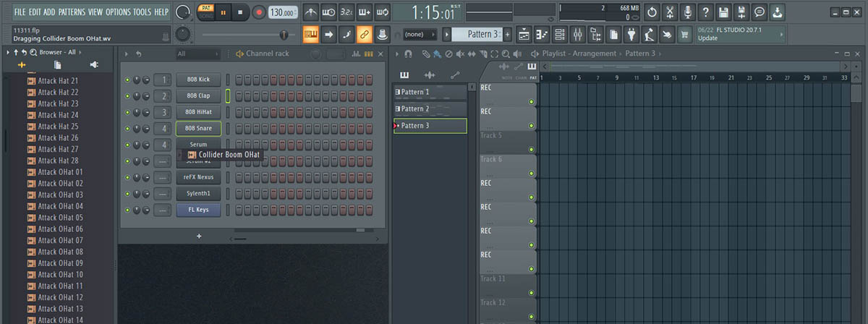Image resolution: width=868 pixels, height=324 pixels.
Task: Click the microphone one-click recording icon
Action: point(688,12)
